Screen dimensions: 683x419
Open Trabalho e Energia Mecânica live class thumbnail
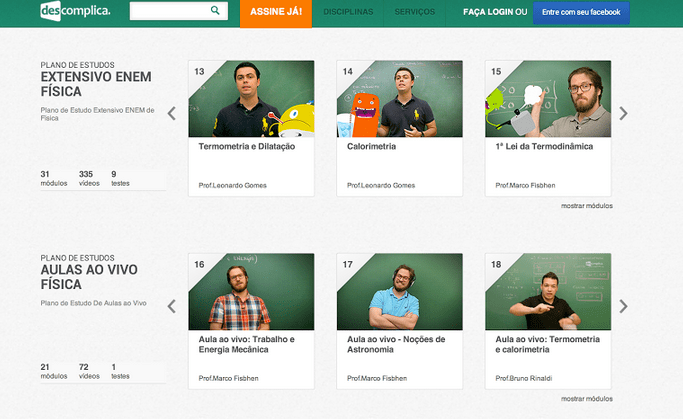coord(251,291)
